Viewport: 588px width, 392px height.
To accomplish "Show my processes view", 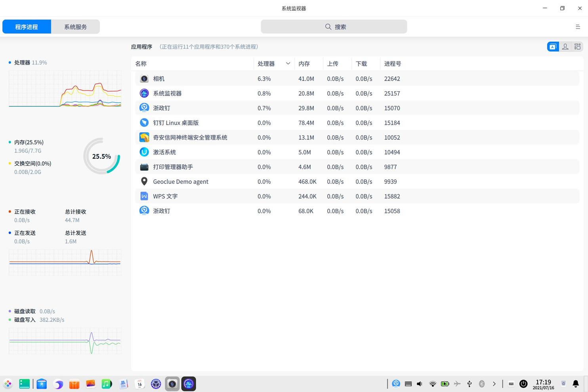I will 565,47.
